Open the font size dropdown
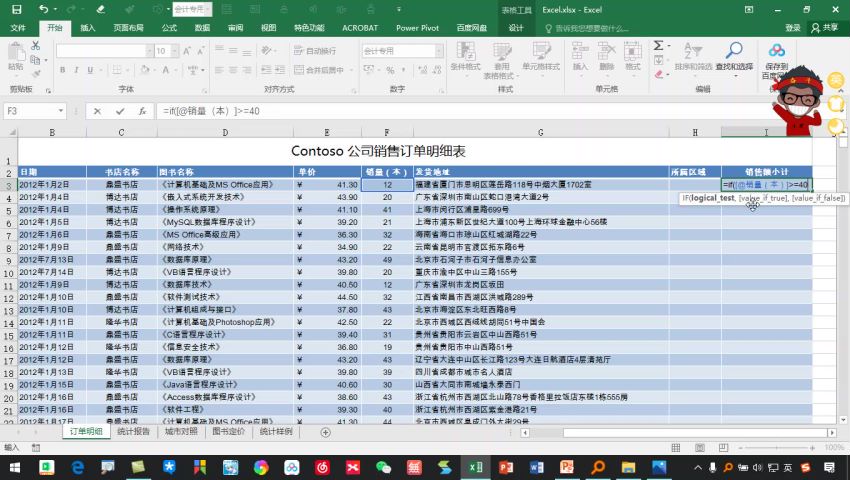 tap(175, 51)
